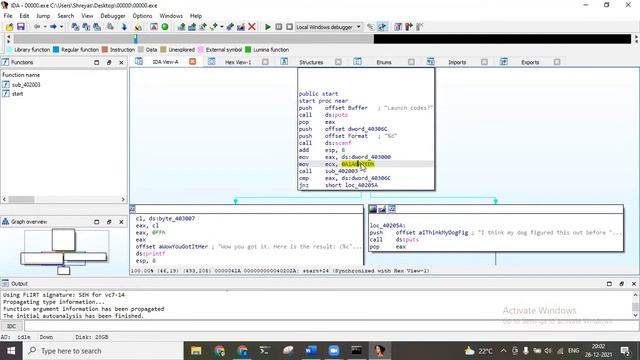Open Word from the taskbar
Image resolution: width=640 pixels, height=360 pixels.
coord(311,351)
